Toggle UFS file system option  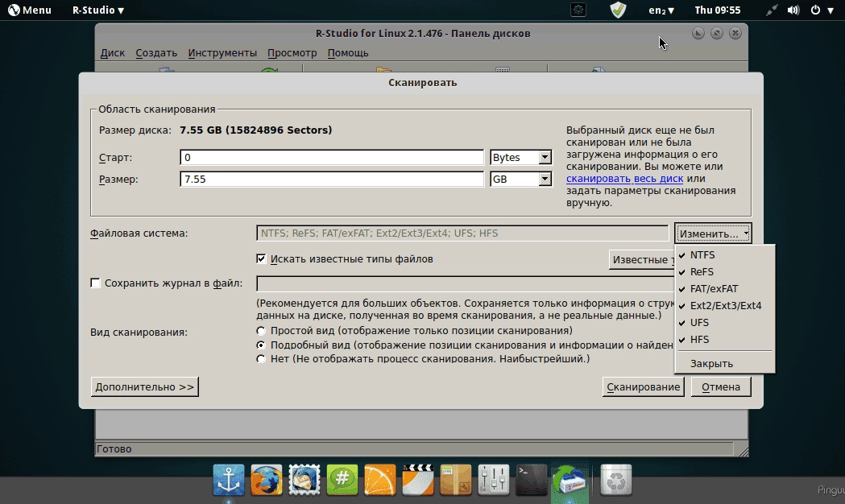point(724,322)
